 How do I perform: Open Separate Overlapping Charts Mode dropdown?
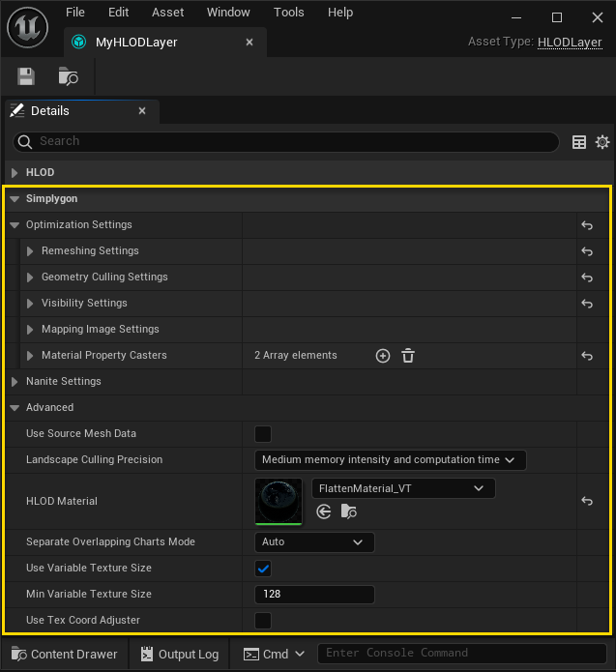click(x=314, y=542)
